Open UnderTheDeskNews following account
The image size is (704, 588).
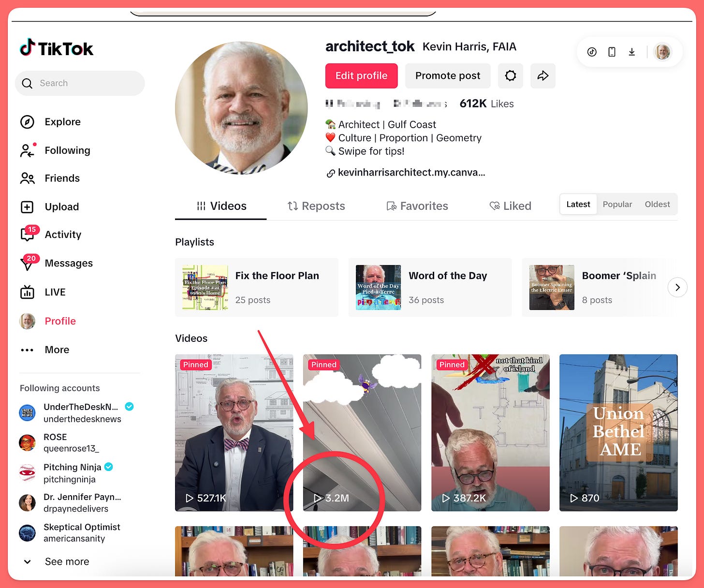pyautogui.click(x=77, y=413)
